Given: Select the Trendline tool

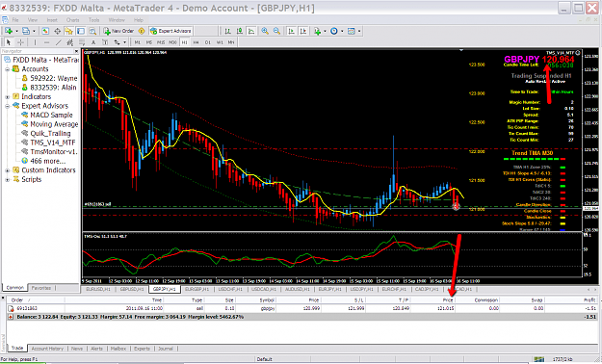Looking at the screenshot, I should coord(59,42).
